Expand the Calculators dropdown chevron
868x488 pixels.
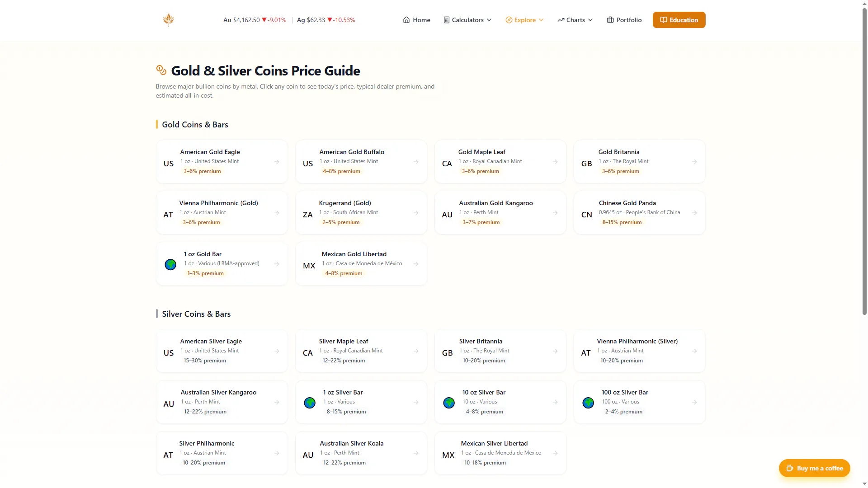tap(489, 20)
